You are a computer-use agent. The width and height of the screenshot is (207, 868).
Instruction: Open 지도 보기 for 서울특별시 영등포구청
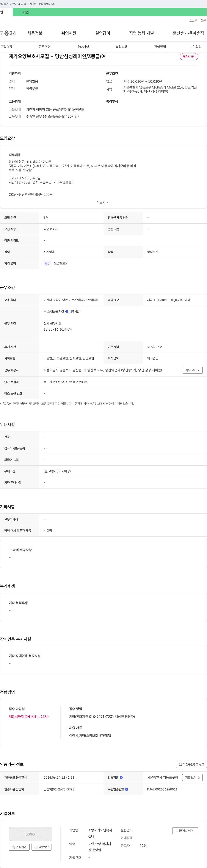pos(193,777)
